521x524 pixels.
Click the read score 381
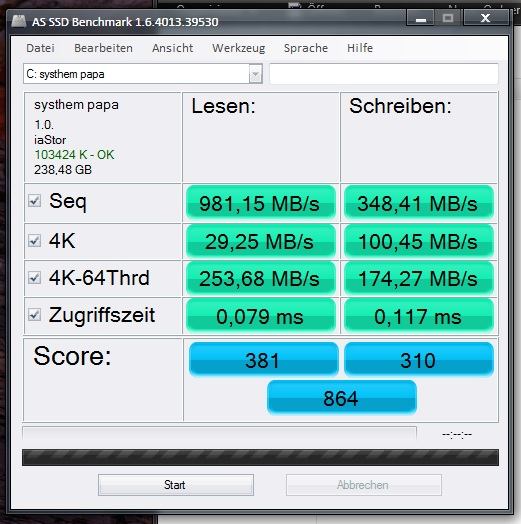[263, 359]
